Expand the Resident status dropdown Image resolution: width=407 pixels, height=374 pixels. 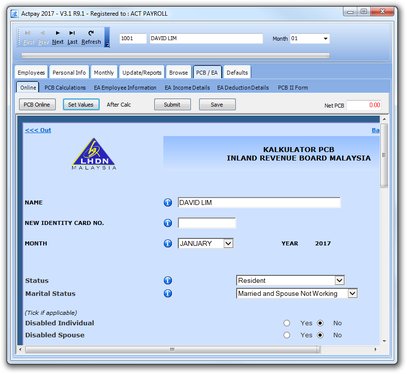pos(339,280)
